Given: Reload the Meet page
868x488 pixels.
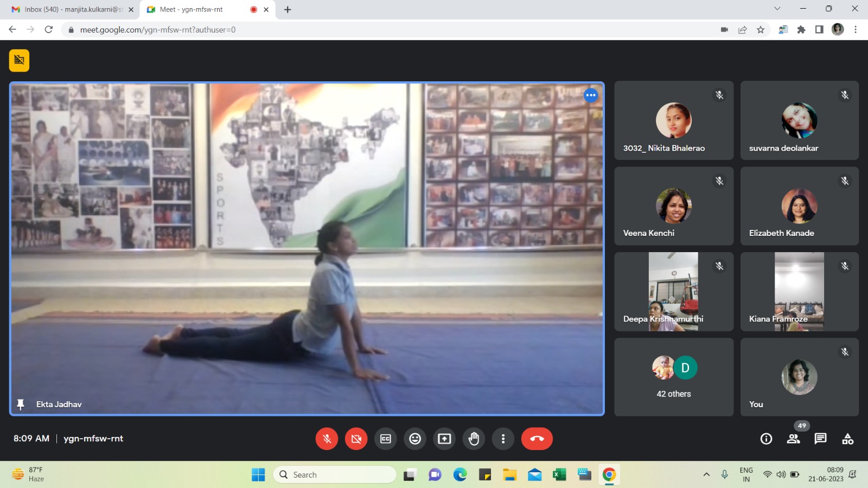Looking at the screenshot, I should tap(49, 30).
